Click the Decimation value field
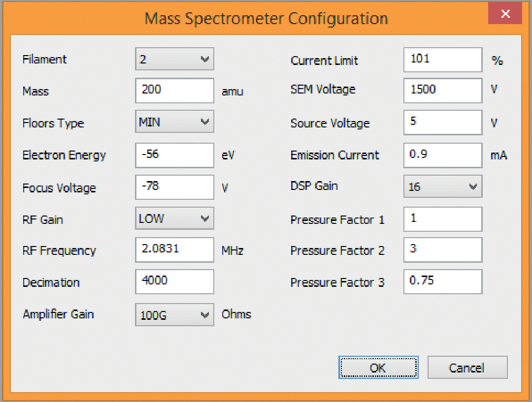 174,281
